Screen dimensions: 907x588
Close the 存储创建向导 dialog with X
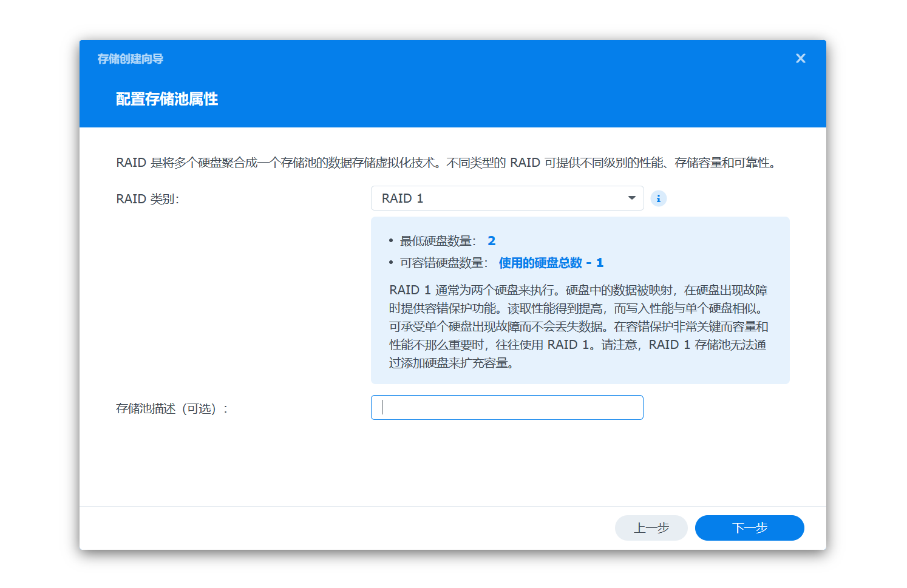click(x=800, y=58)
